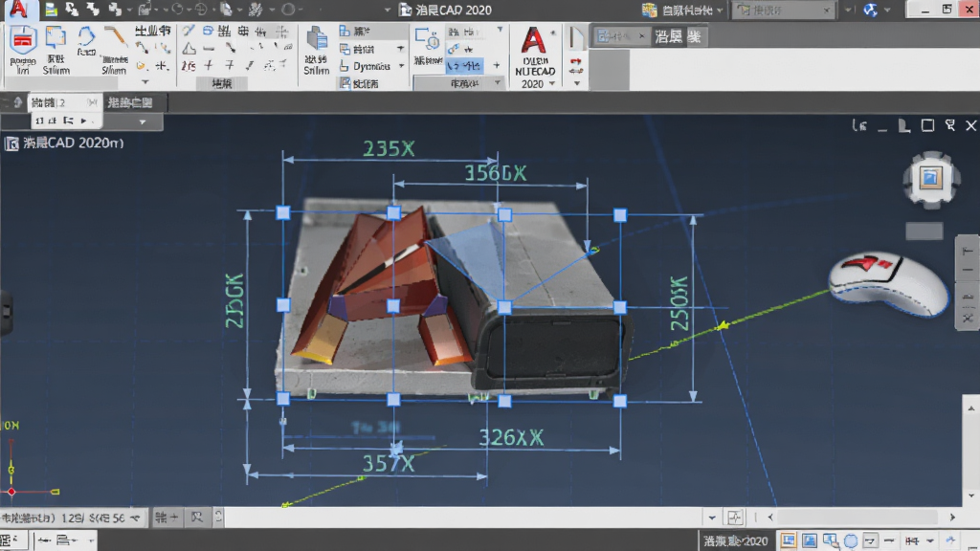Click the top-left blue selection grip
The width and height of the screenshot is (980, 551).
point(283,213)
